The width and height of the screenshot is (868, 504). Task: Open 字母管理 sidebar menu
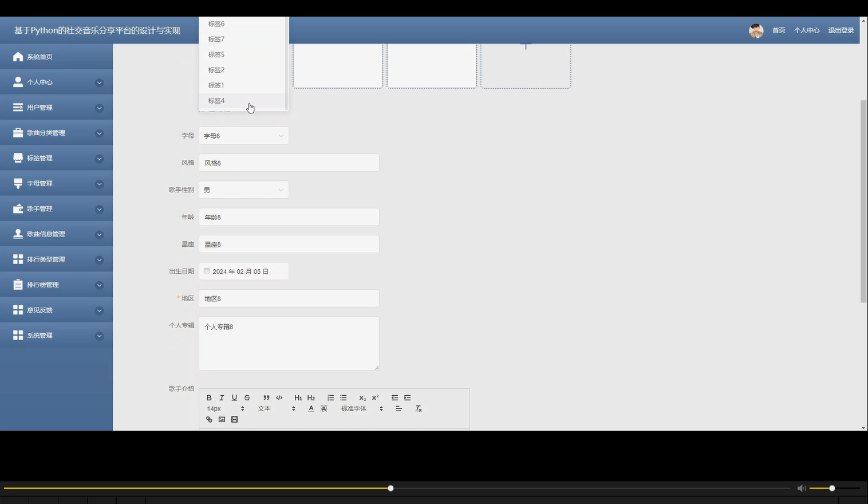56,183
